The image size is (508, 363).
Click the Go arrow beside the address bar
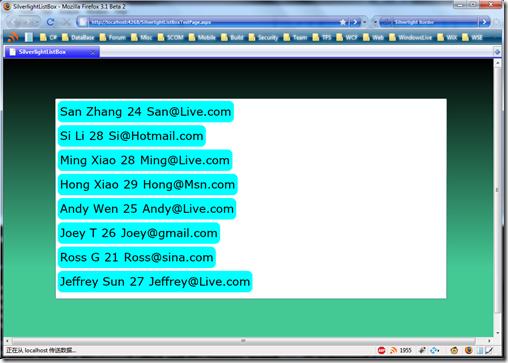click(x=355, y=22)
